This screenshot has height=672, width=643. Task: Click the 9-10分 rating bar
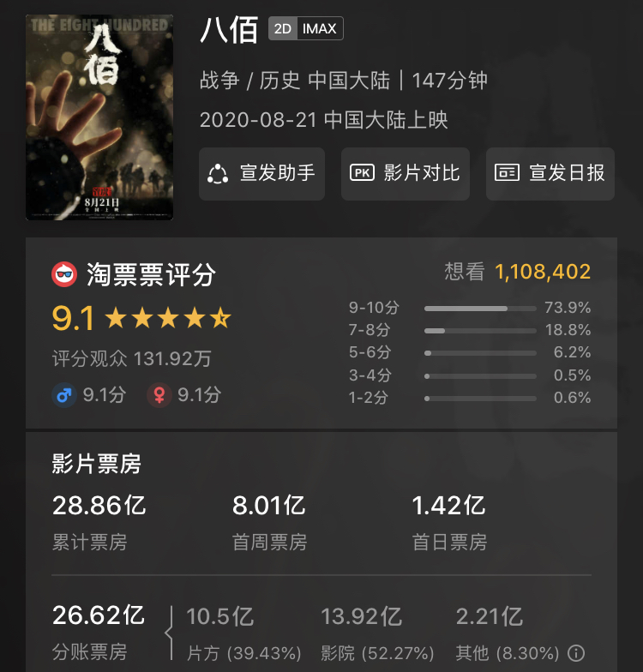480,309
